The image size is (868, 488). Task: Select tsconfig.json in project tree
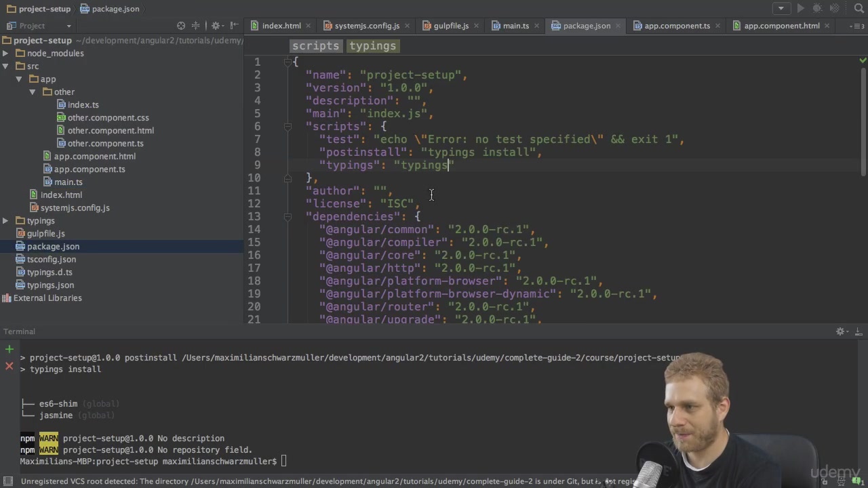(x=51, y=260)
